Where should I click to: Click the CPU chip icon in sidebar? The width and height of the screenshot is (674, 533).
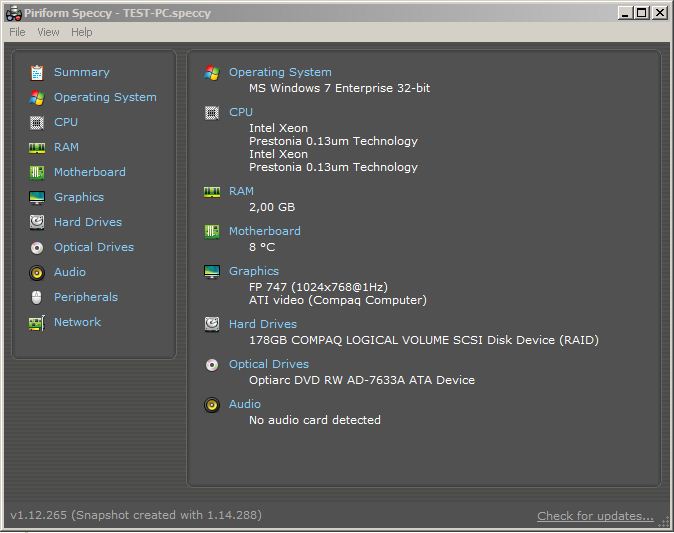point(37,123)
